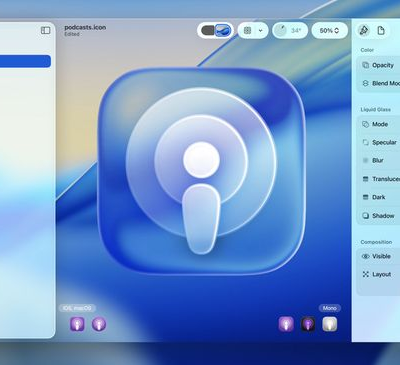This screenshot has width=400, height=365.
Task: Select the dark appearance thumbnail
Action: [308, 324]
